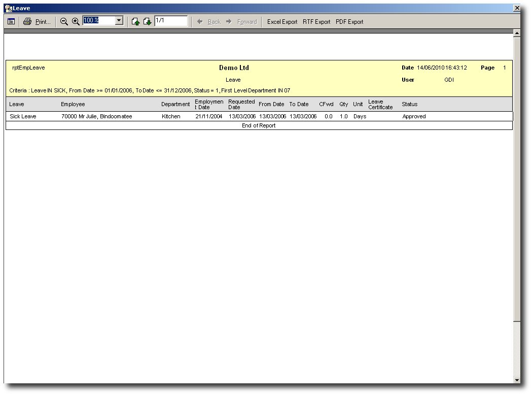Click RTF Export in the toolbar
This screenshot has width=532, height=395.
tap(316, 22)
